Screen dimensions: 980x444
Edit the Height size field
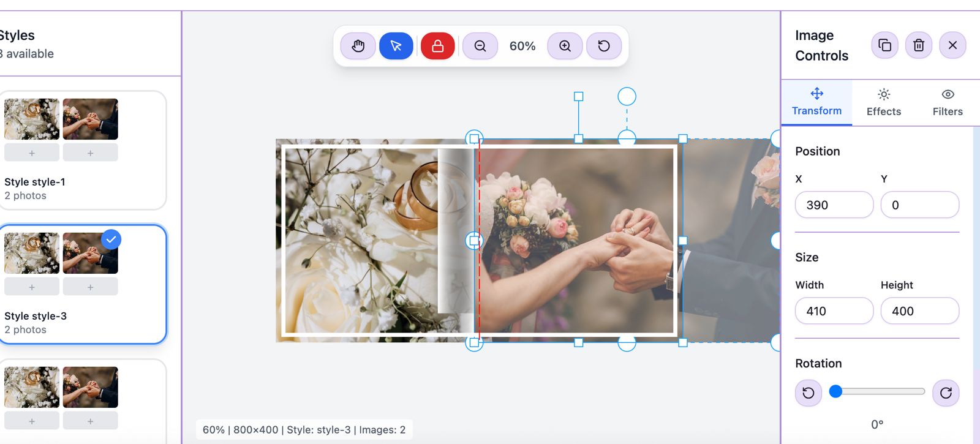920,310
